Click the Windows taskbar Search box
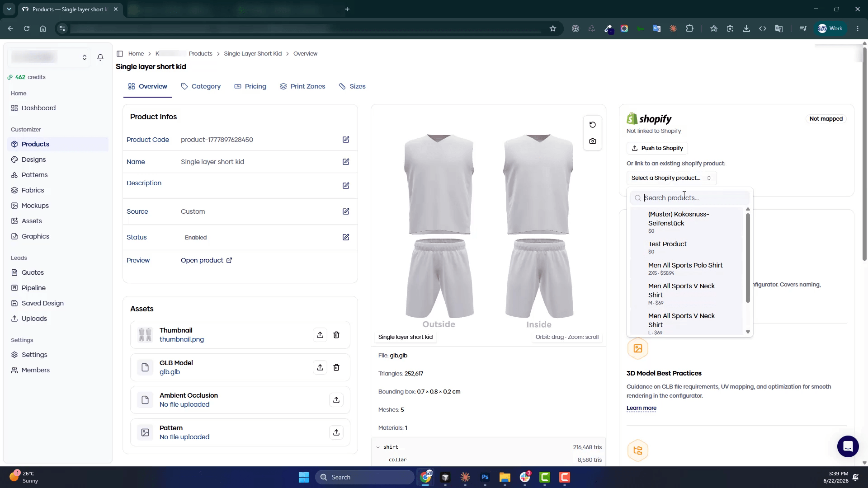 (365, 477)
